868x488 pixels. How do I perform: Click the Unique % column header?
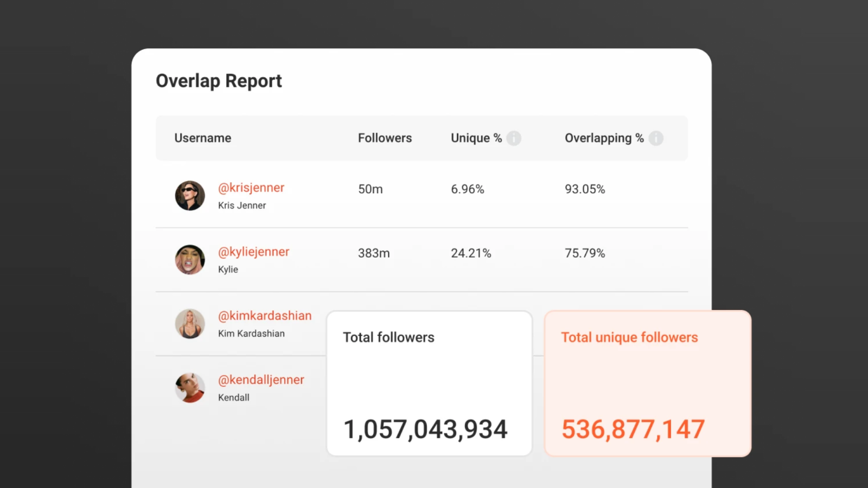click(476, 138)
